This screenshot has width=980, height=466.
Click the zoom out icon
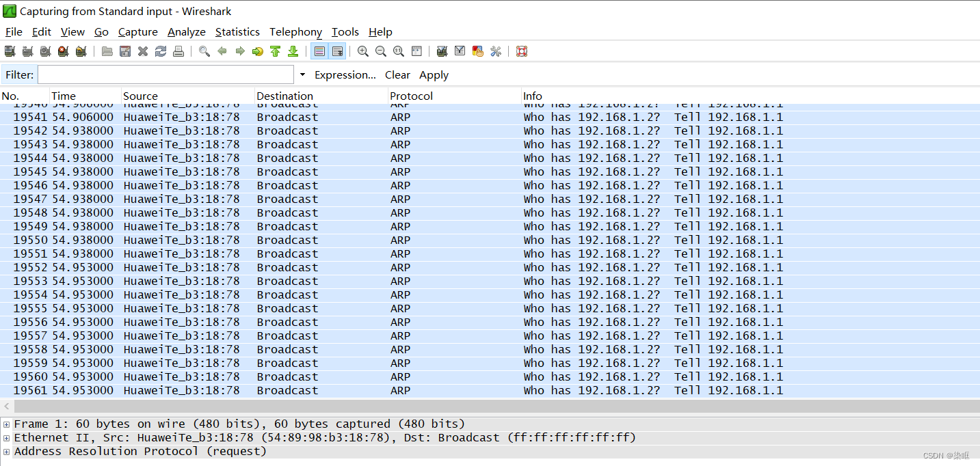[x=381, y=51]
